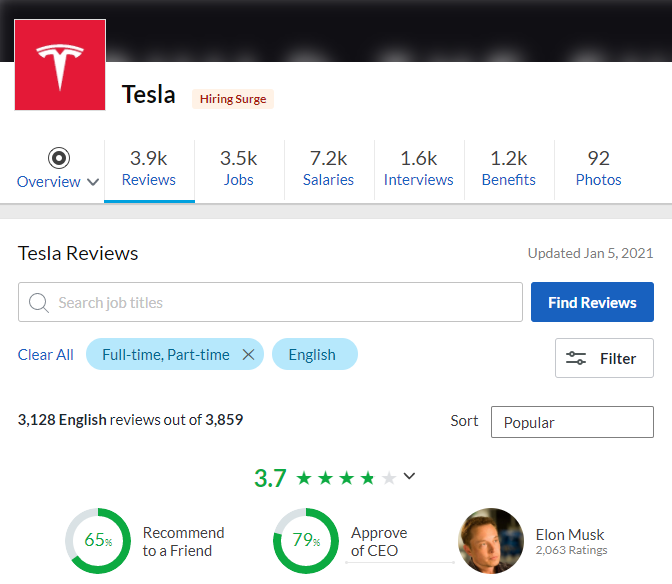Expand the 3.7 rating breakdown chevron

coord(409,476)
